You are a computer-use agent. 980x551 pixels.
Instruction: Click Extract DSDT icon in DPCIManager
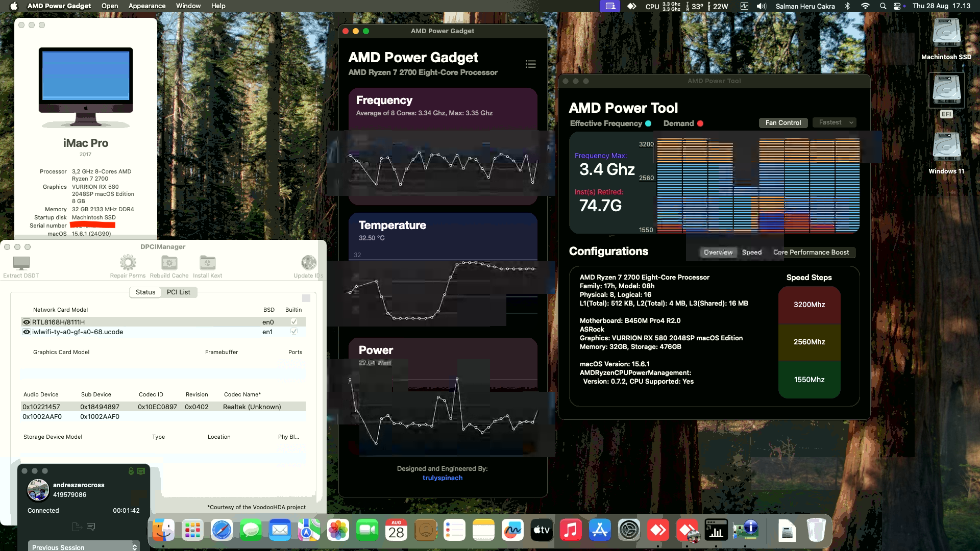tap(21, 263)
